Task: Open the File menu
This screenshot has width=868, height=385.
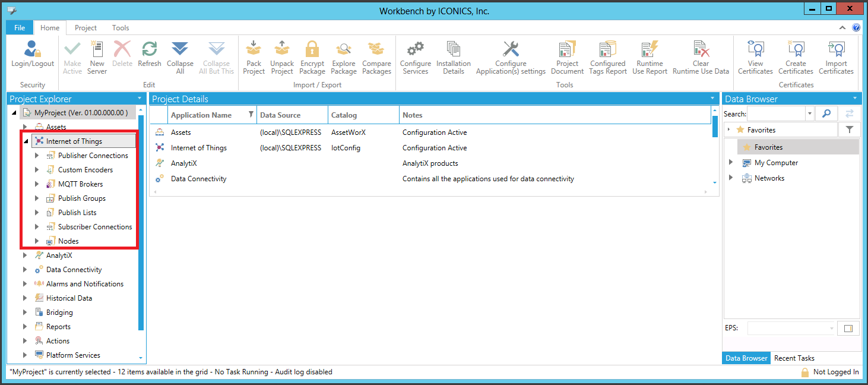Action: click(20, 28)
